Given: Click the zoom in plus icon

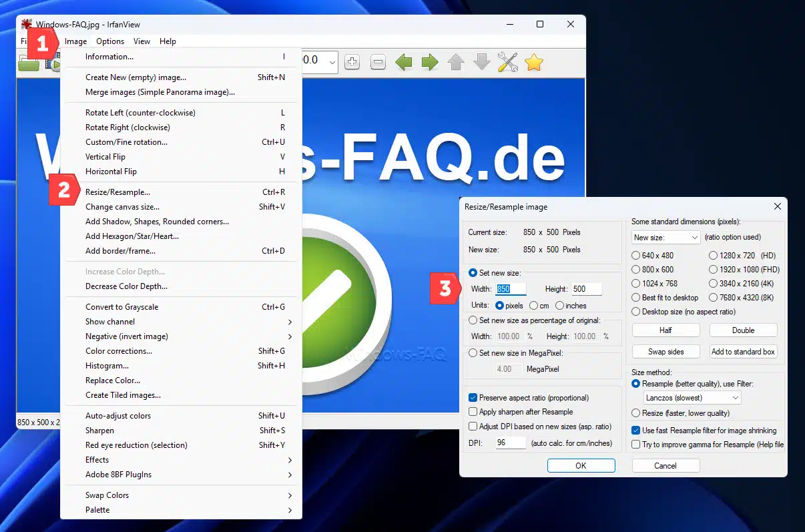Looking at the screenshot, I should 352,62.
